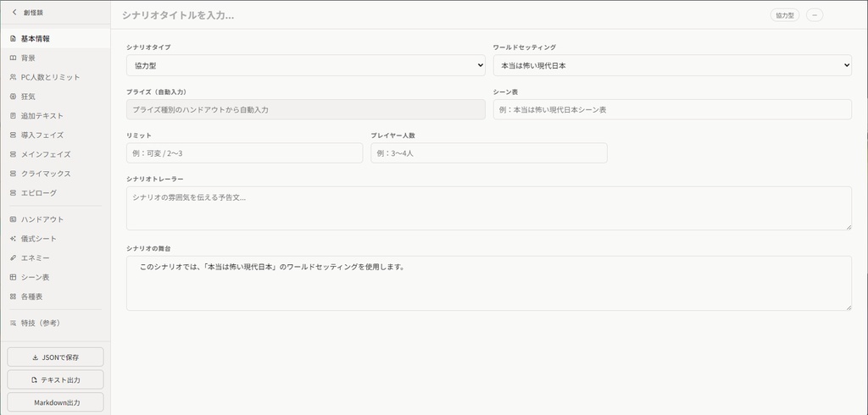Click the disabled プライズ auto-input field
This screenshot has height=415, width=868.
pyautogui.click(x=305, y=109)
